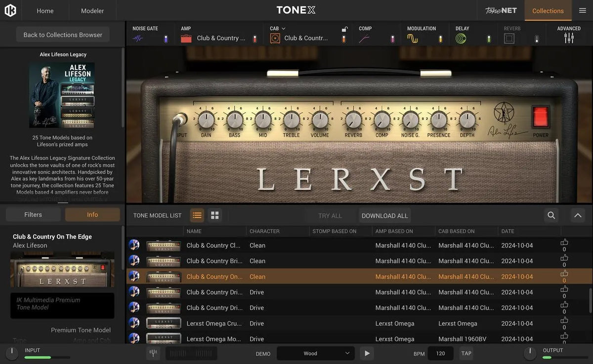Switch tone model list to grid view
Screen dimensions: 593x364
214,215
